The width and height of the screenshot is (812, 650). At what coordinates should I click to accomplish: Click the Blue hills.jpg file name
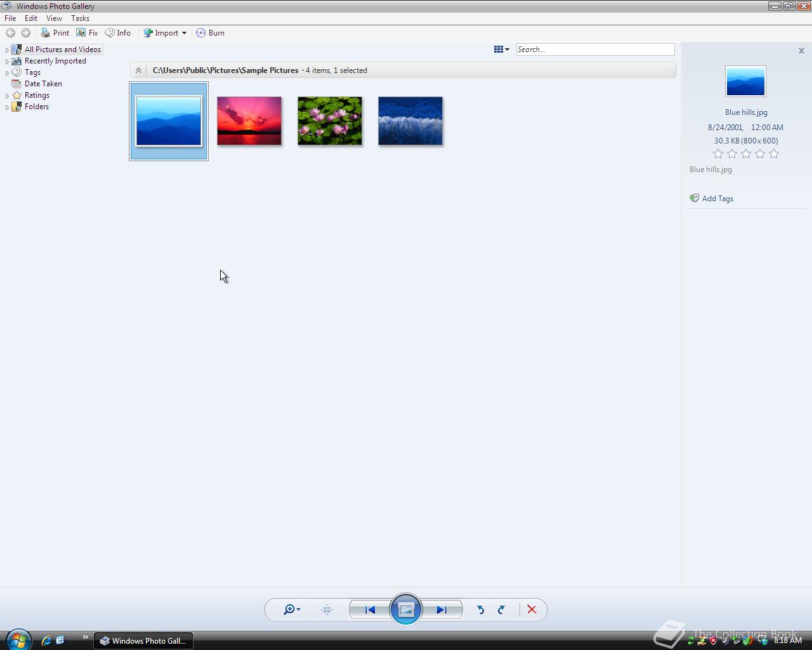pos(746,112)
